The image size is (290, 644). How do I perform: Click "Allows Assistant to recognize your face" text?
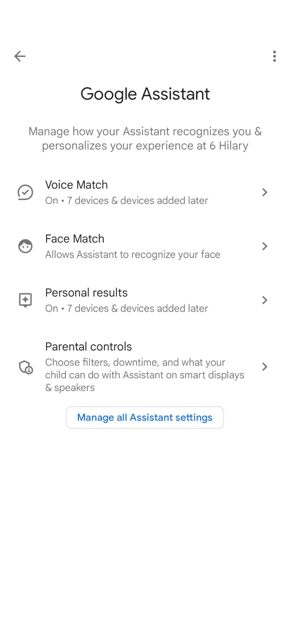(133, 255)
